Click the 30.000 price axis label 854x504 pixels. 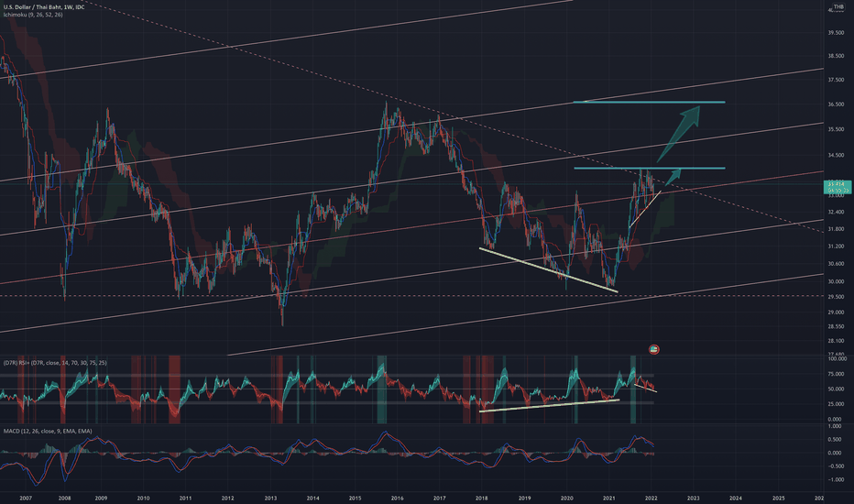(836, 281)
